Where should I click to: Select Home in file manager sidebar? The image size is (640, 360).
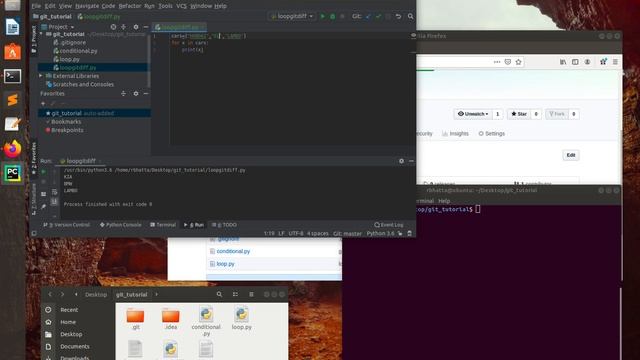click(68, 322)
